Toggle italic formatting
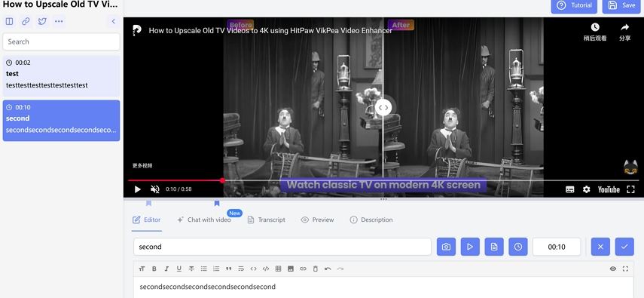The image size is (644, 298). coord(166,269)
